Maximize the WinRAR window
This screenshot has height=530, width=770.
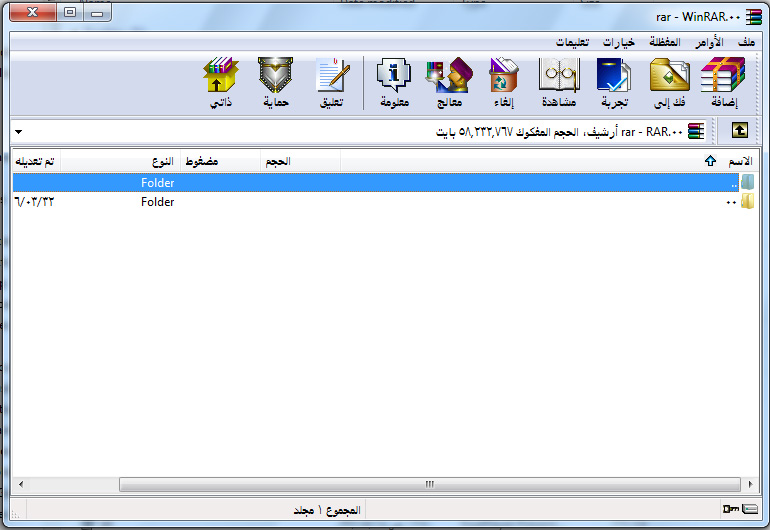pyautogui.click(x=70, y=12)
